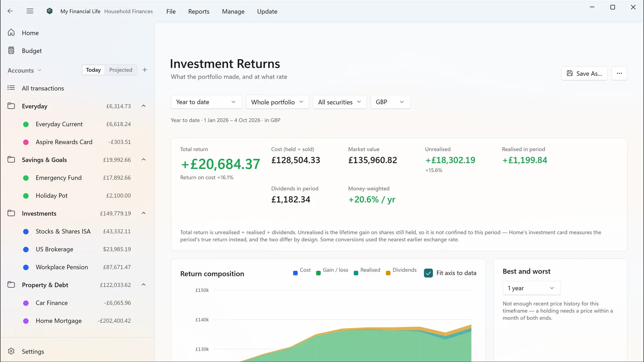This screenshot has height=362, width=644.
Task: Click the Savings & Goals folder icon
Action: 11,160
